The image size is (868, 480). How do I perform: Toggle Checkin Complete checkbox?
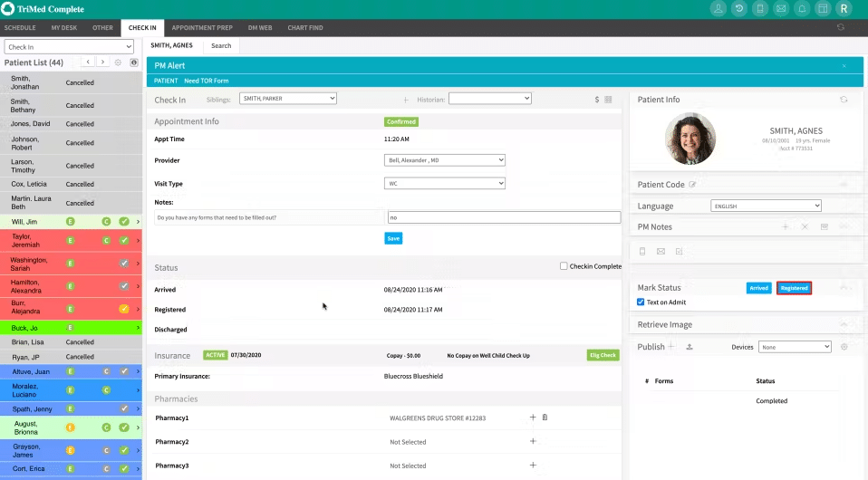[564, 266]
